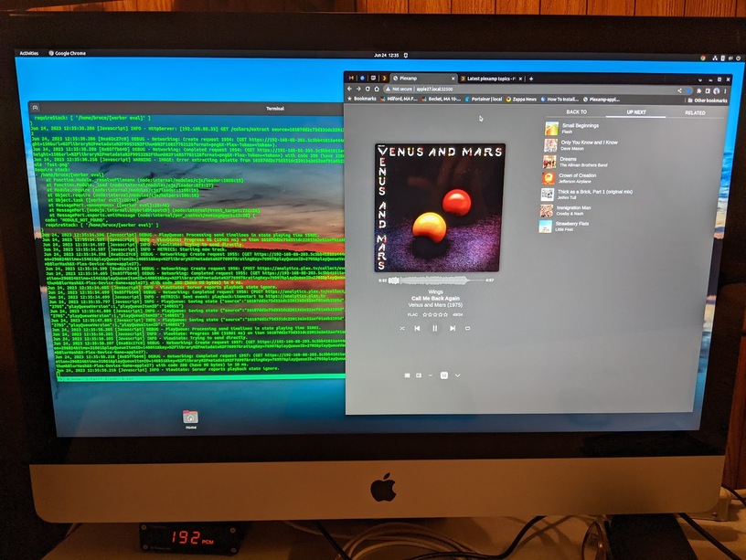Open the system status menu
This screenshot has width=746, height=560.
pos(727,58)
